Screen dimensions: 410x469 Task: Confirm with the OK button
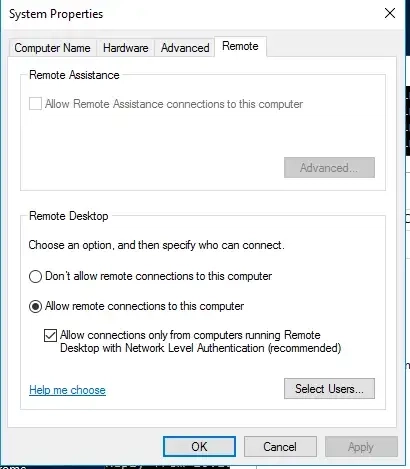tap(199, 447)
